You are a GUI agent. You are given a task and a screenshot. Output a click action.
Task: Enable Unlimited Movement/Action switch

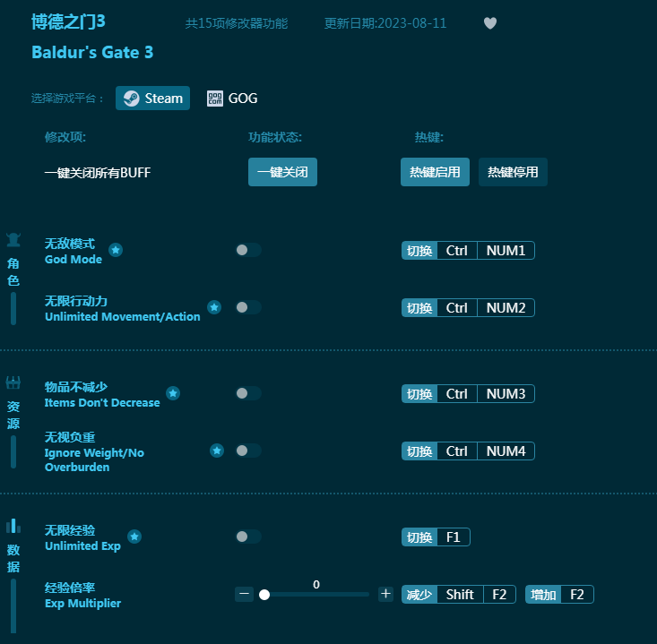[x=248, y=307]
